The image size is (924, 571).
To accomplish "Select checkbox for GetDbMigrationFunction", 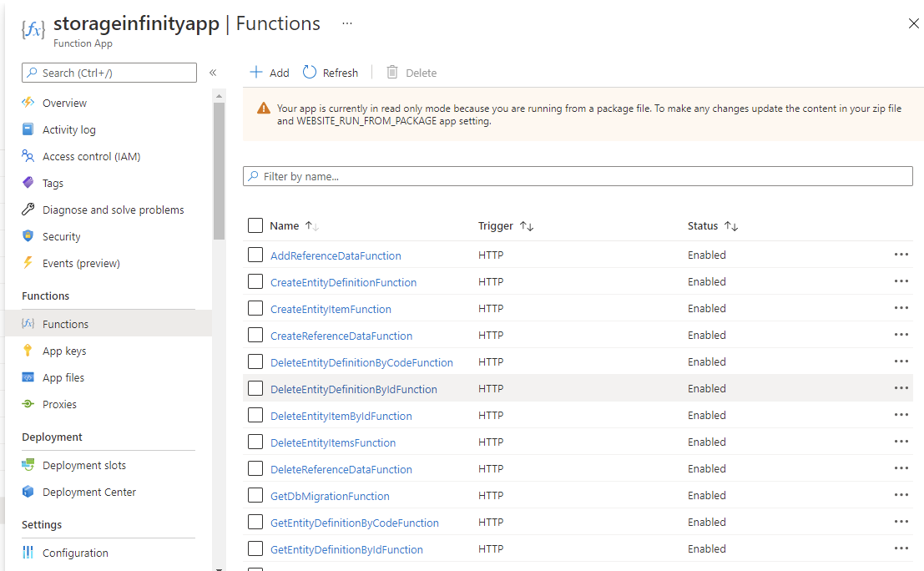I will pyautogui.click(x=255, y=496).
